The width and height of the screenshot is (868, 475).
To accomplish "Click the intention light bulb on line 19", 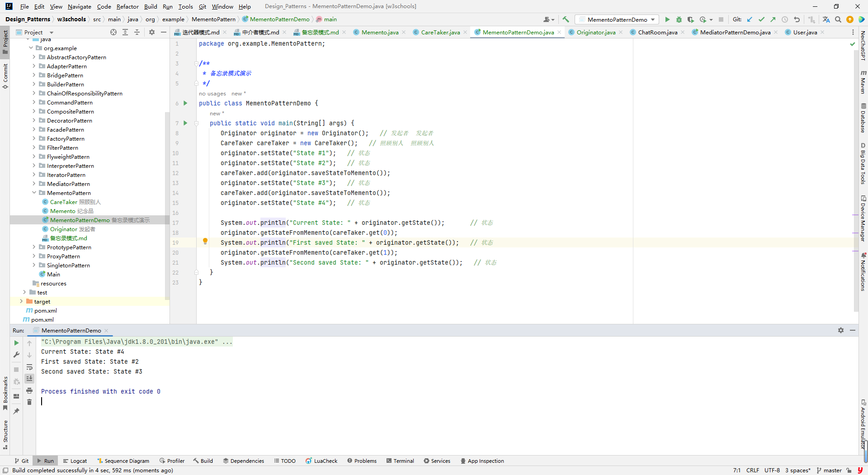I will pyautogui.click(x=205, y=242).
